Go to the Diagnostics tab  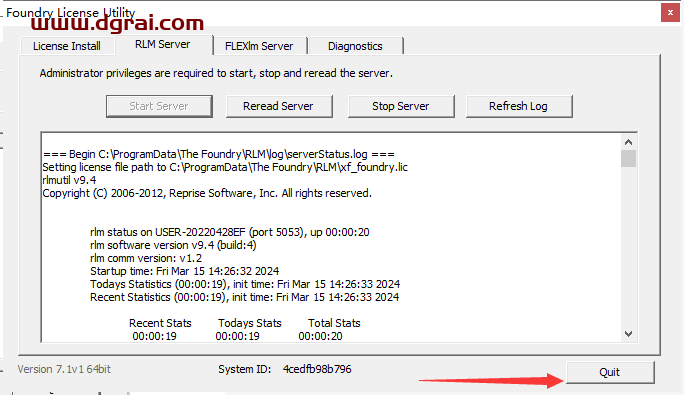pyautogui.click(x=356, y=46)
